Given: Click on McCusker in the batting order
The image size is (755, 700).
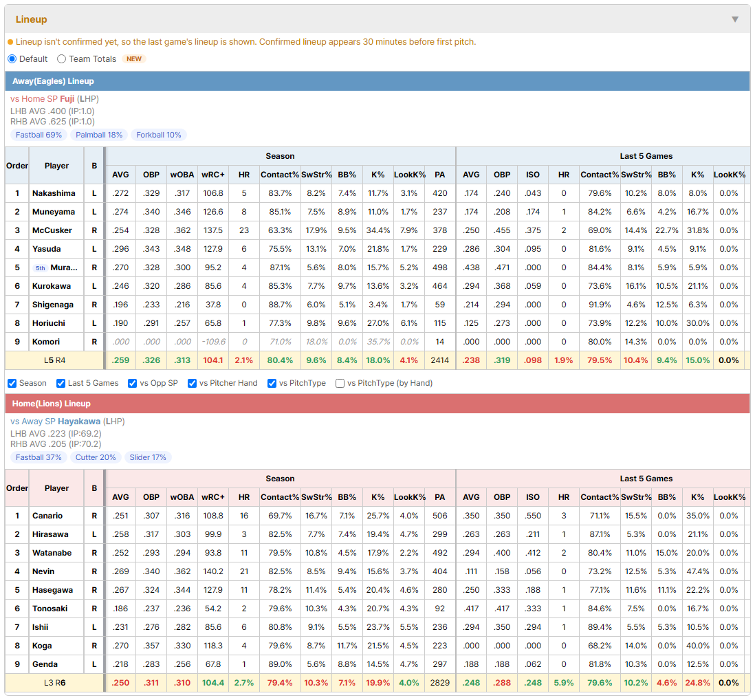Looking at the screenshot, I should pos(52,230).
